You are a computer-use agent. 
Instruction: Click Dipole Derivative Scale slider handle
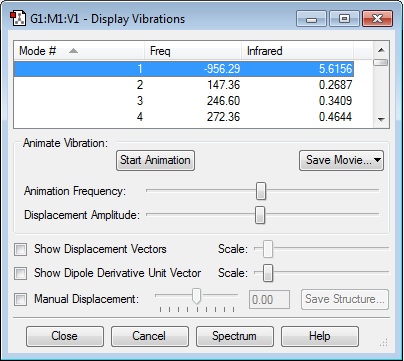pos(268,273)
